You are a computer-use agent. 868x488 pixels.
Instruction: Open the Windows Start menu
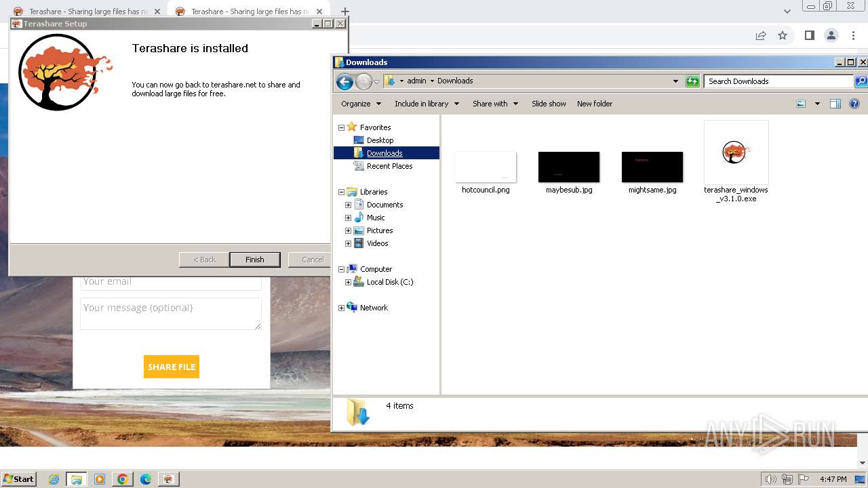(x=19, y=479)
